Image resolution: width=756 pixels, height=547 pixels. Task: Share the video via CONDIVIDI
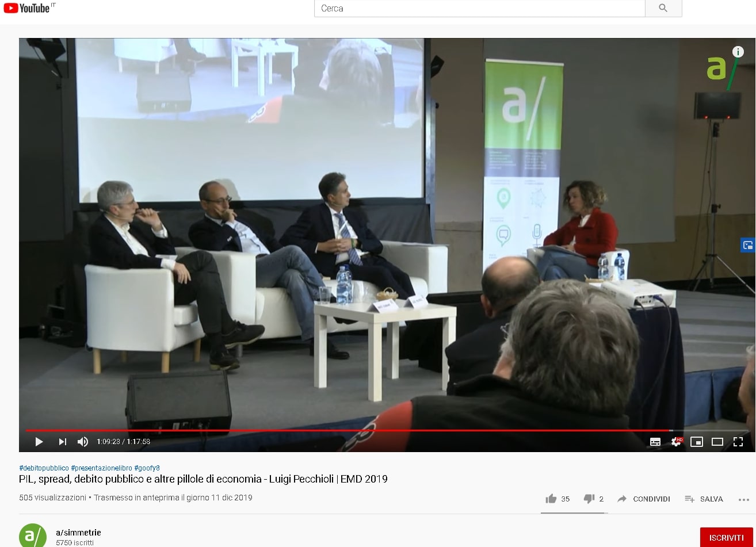(x=644, y=499)
